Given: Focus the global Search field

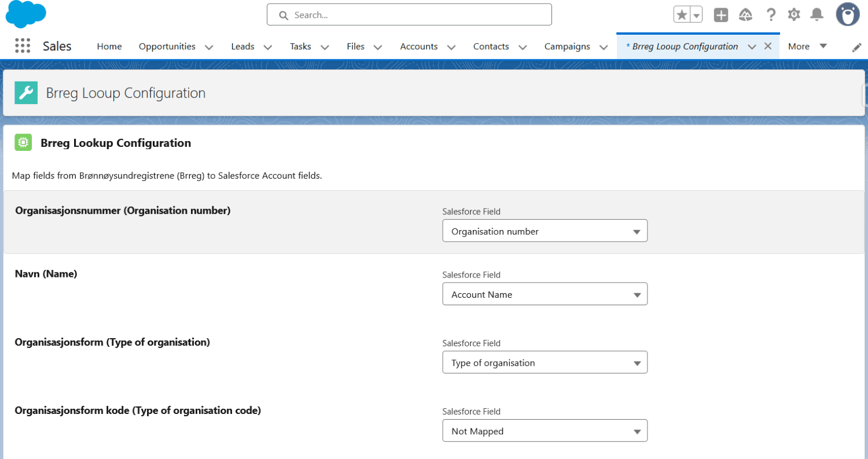Looking at the screenshot, I should pyautogui.click(x=409, y=15).
